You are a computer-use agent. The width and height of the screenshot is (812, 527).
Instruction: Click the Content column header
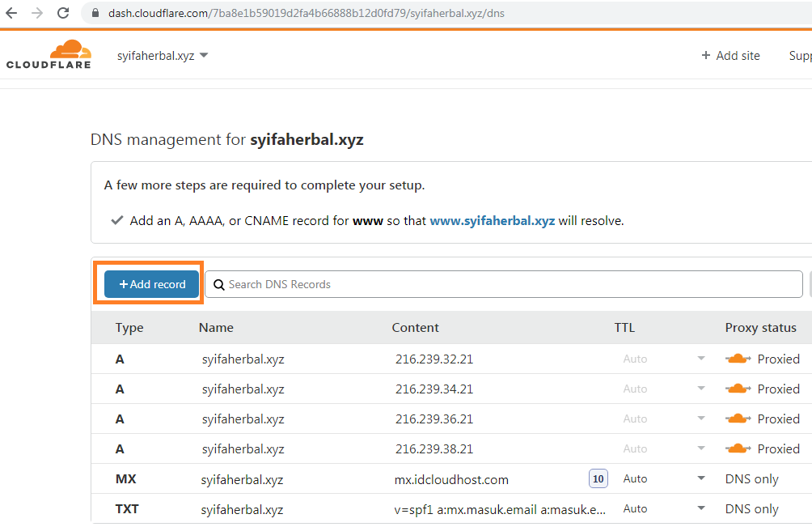pyautogui.click(x=416, y=328)
